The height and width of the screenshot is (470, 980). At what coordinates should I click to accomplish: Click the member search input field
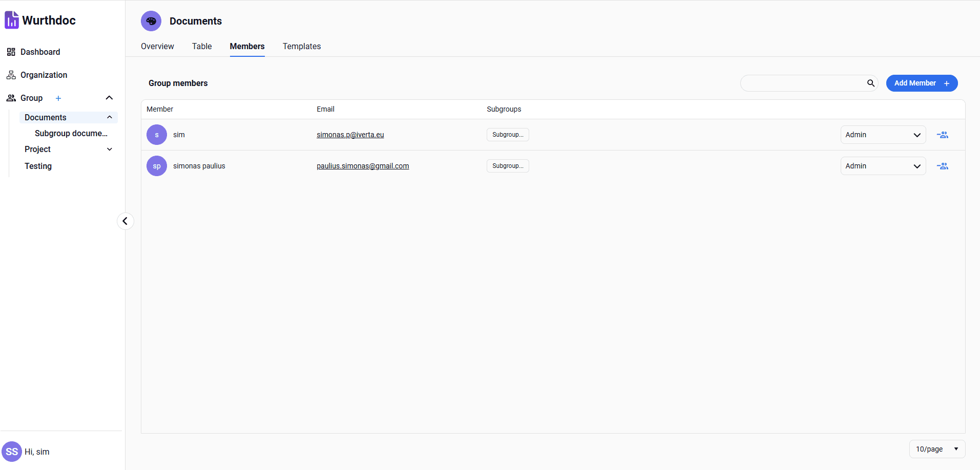coord(802,83)
